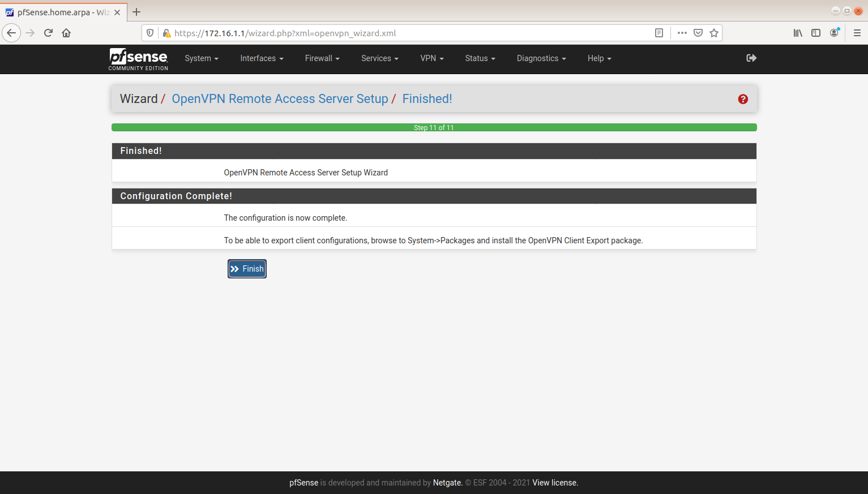Expand the System menu
This screenshot has height=494, width=868.
click(x=202, y=58)
